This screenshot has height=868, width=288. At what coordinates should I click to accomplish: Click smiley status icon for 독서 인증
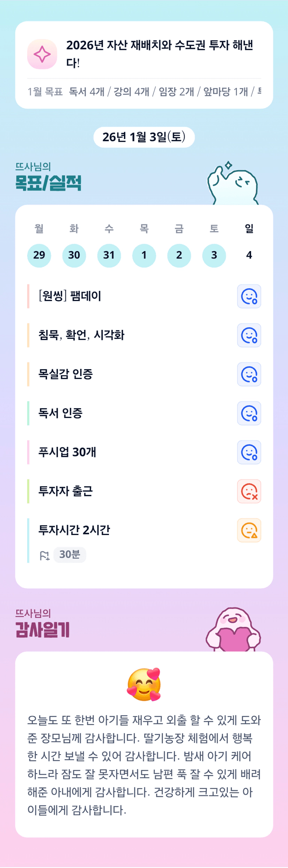pos(249,413)
